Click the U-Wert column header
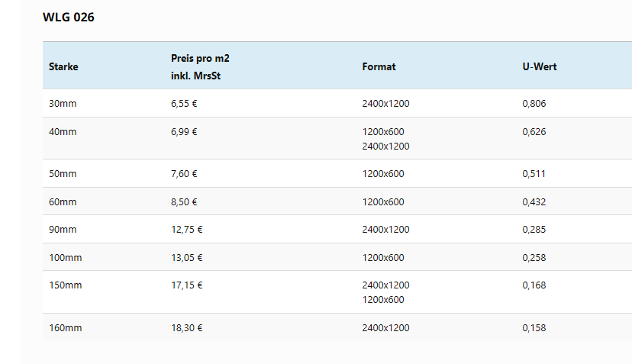This screenshot has width=632, height=364. (540, 66)
